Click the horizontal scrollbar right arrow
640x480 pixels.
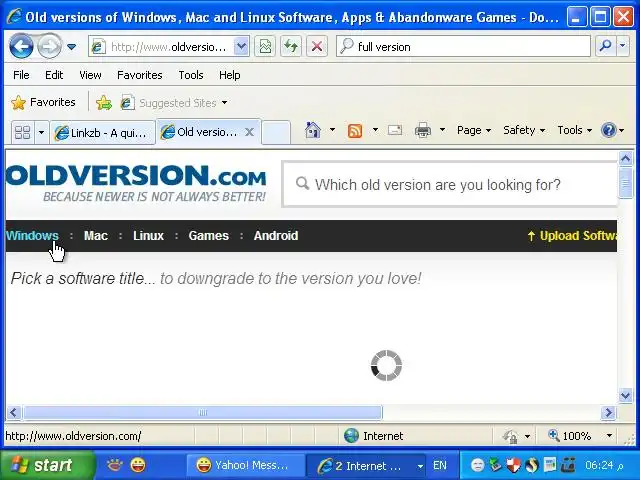[x=608, y=412]
